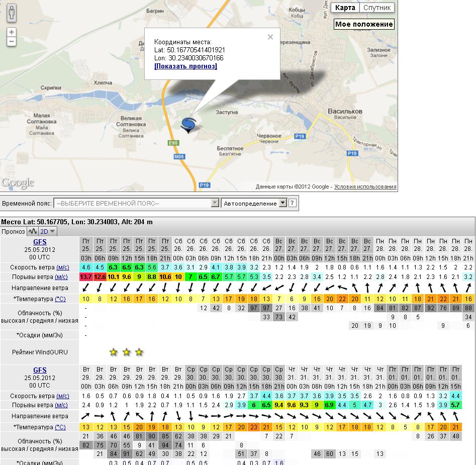
Task: Click the Street View pegman icon
Action: pos(12,13)
